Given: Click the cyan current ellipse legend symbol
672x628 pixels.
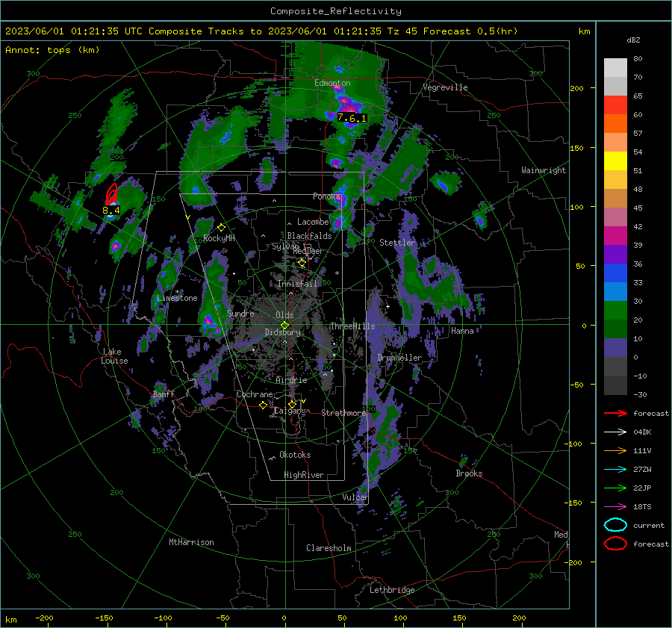Looking at the screenshot, I should [x=615, y=525].
